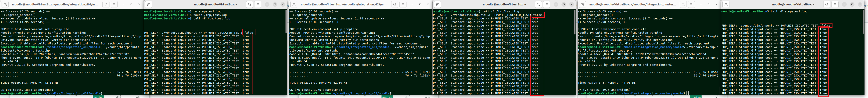Close the terminal running rm /tmp/test.log

283,4
